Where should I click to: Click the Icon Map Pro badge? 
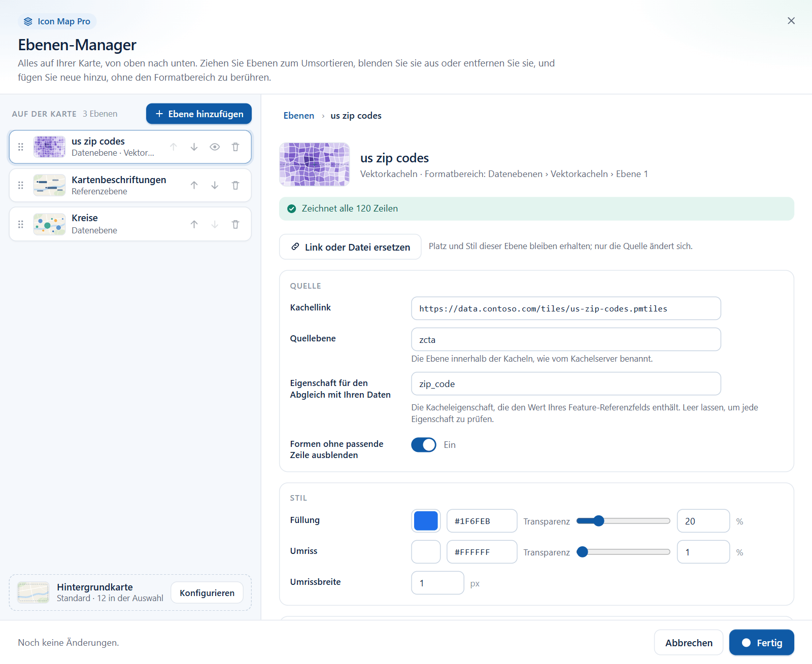pos(57,21)
